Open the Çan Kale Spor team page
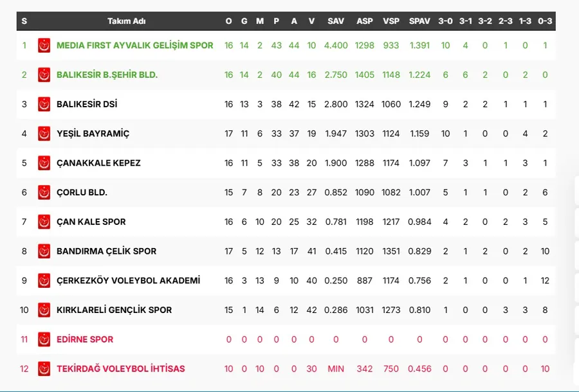Image resolution: width=579 pixels, height=392 pixels. (x=91, y=222)
